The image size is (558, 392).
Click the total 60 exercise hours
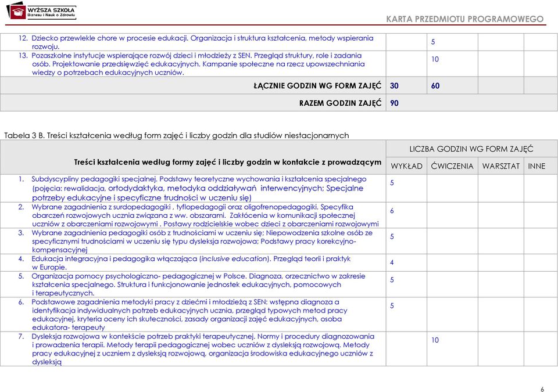[x=435, y=86]
